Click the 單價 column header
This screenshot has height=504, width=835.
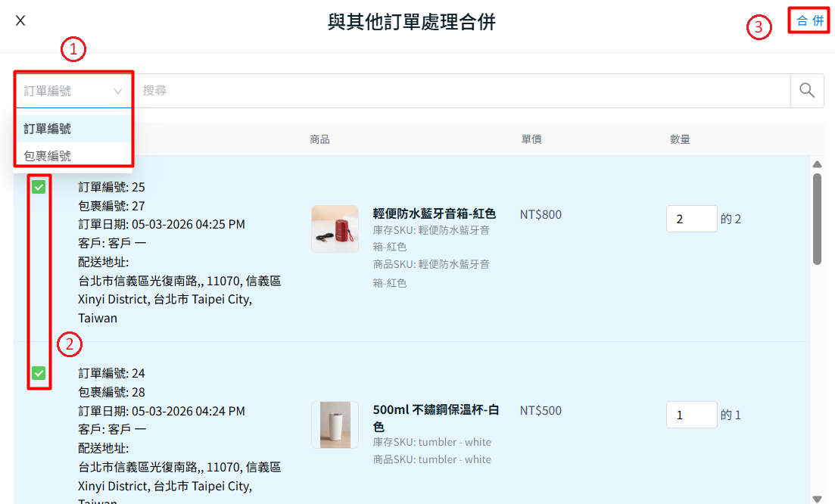pyautogui.click(x=531, y=139)
